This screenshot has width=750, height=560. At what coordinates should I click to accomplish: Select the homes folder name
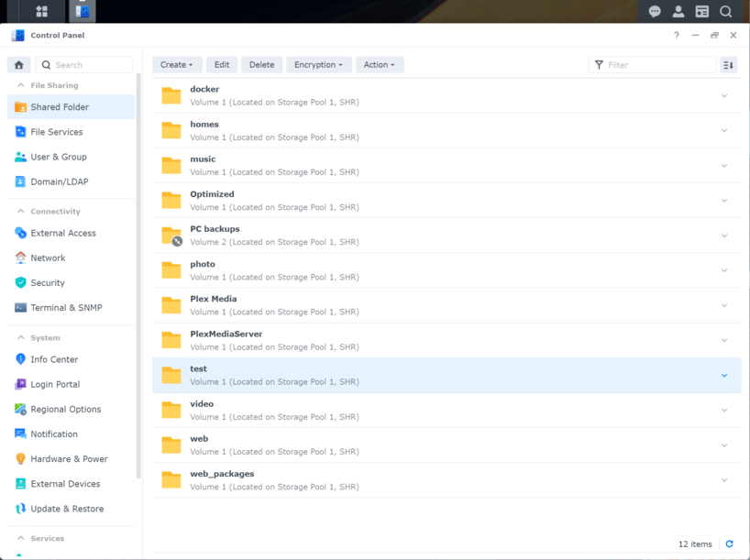[204, 125]
